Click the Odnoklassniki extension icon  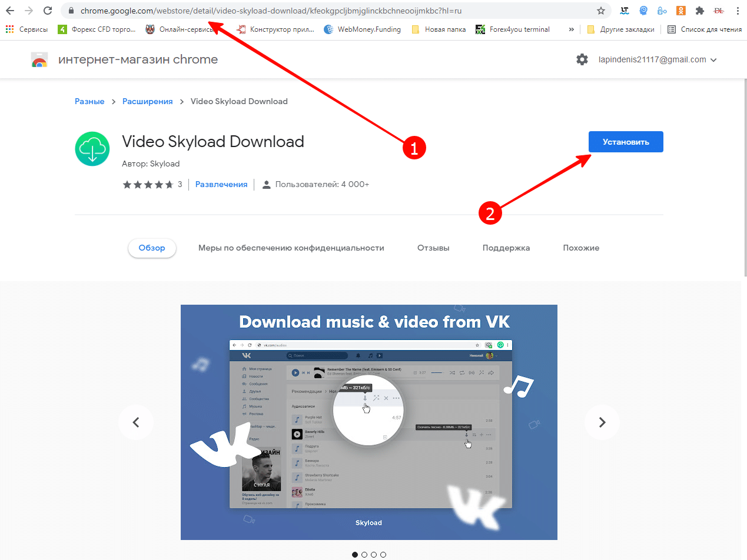680,11
